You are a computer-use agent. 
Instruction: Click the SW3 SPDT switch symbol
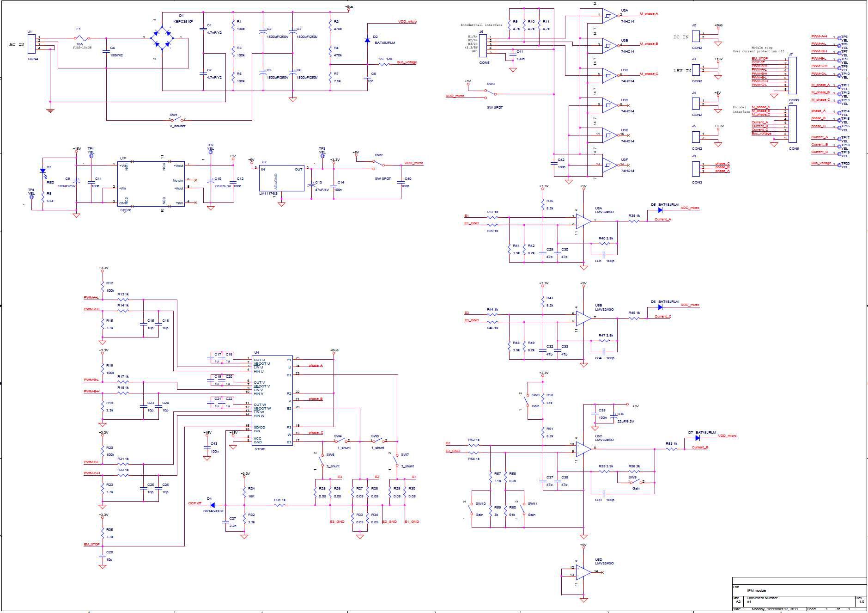491,95
